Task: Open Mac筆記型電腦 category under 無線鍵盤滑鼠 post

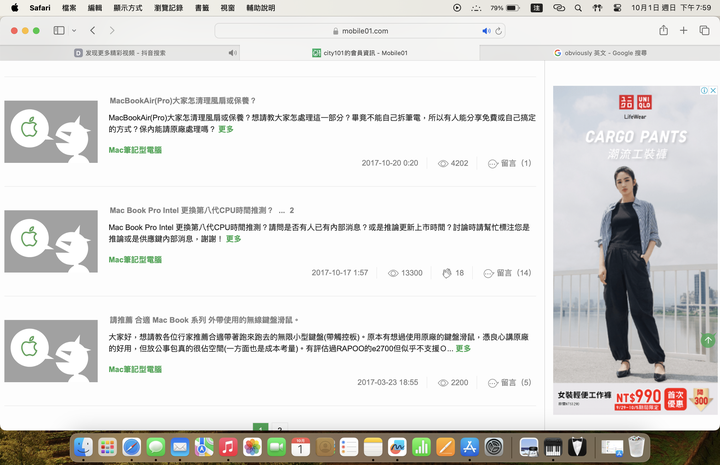Action: coord(135,369)
